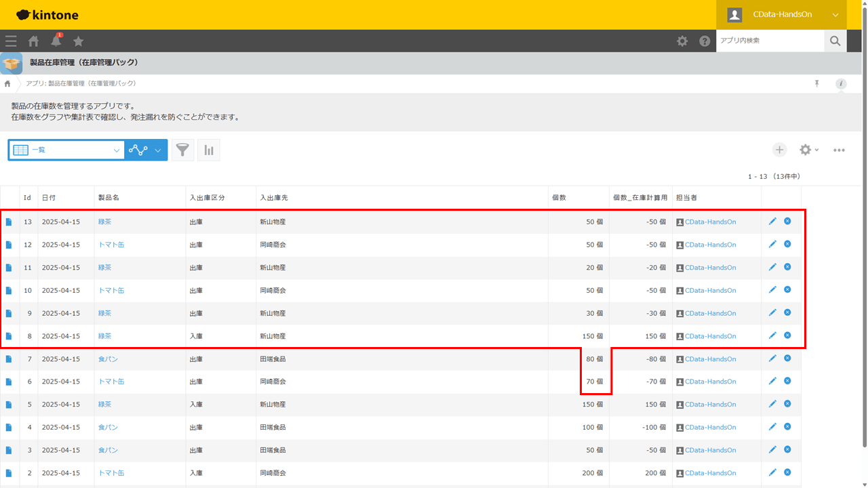Edit record 13 with pencil icon
The image size is (868, 488).
[772, 221]
